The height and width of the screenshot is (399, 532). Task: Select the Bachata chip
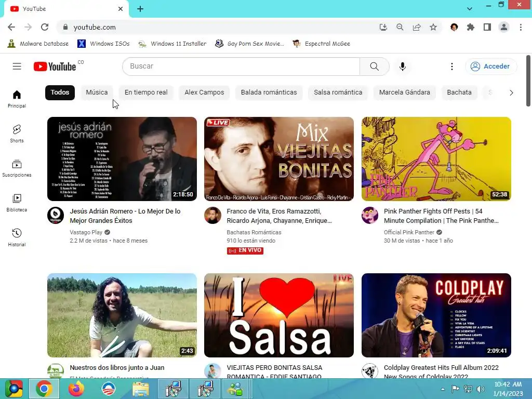tap(459, 92)
